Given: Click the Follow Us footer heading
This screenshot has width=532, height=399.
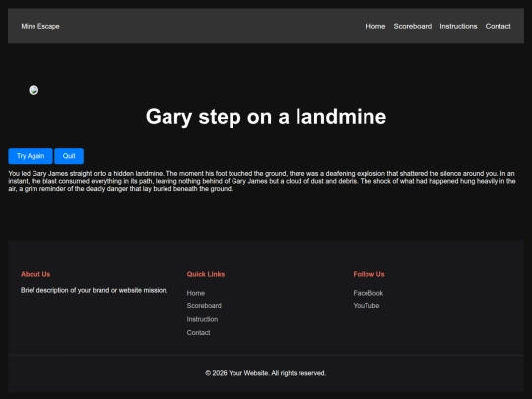Looking at the screenshot, I should tap(368, 274).
